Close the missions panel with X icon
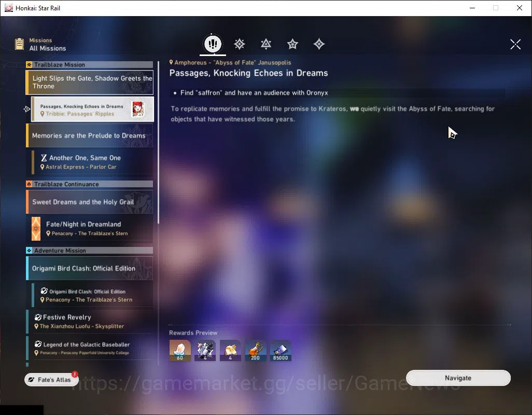 point(515,44)
